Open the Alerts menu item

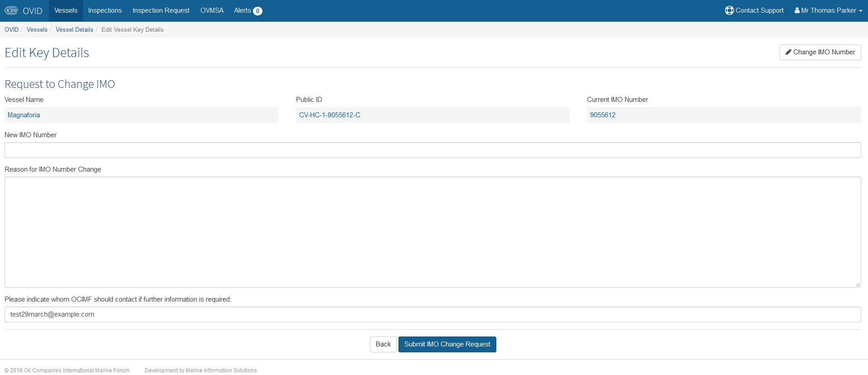point(248,10)
